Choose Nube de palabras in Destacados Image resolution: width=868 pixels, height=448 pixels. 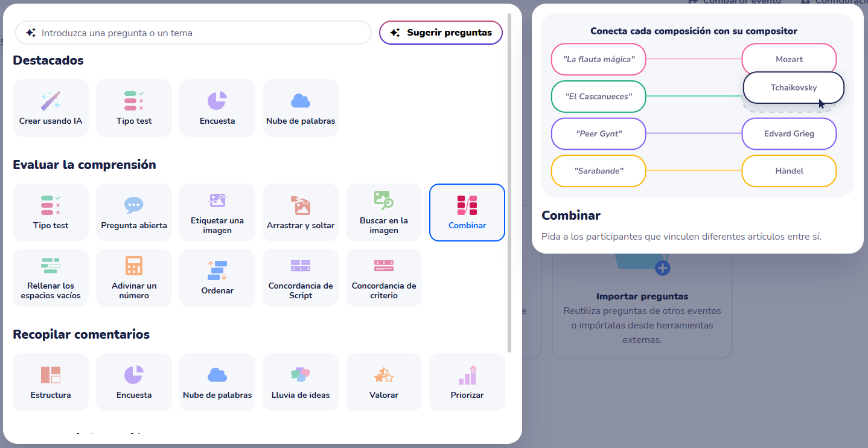[x=301, y=108]
